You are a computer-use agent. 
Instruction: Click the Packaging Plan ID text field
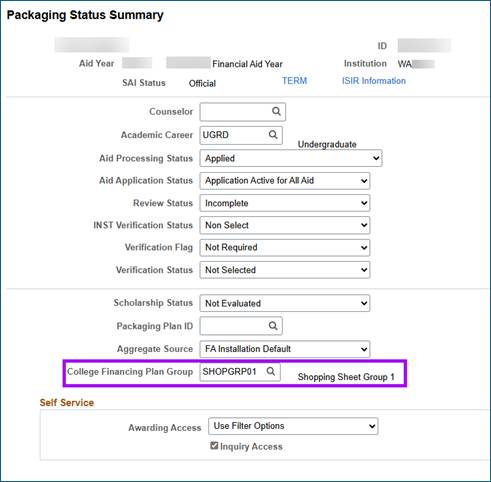[x=241, y=326]
